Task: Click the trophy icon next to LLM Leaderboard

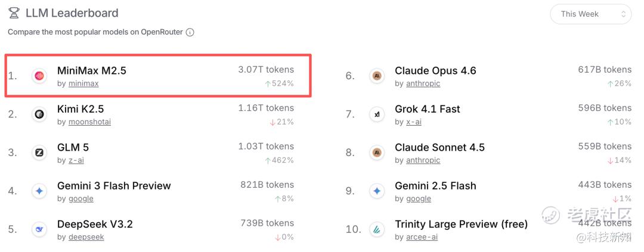Action: click(x=14, y=14)
